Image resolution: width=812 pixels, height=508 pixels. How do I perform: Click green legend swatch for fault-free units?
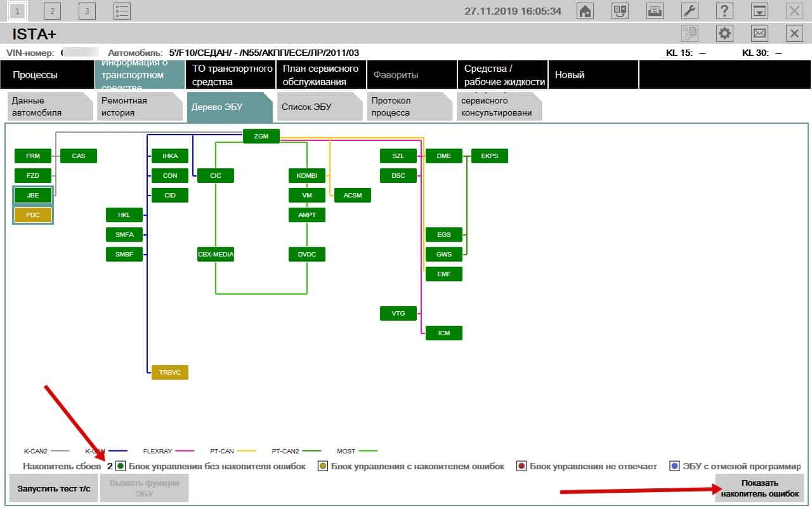pyautogui.click(x=121, y=466)
